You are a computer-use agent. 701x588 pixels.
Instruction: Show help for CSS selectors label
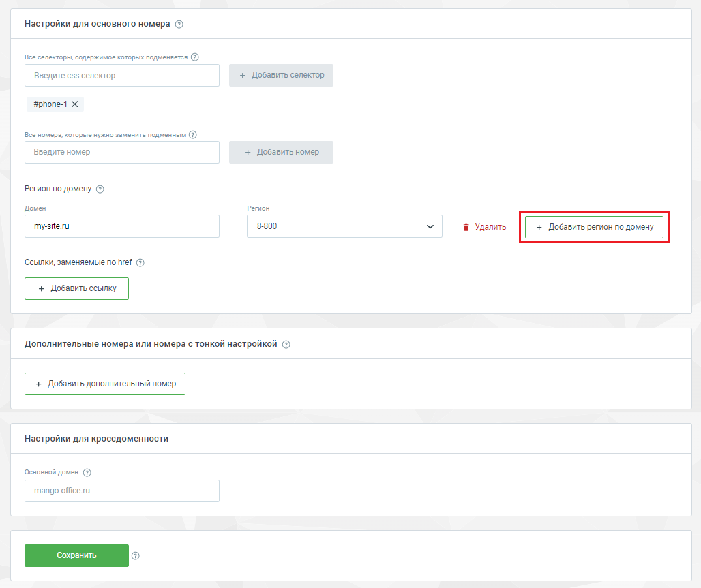click(195, 57)
